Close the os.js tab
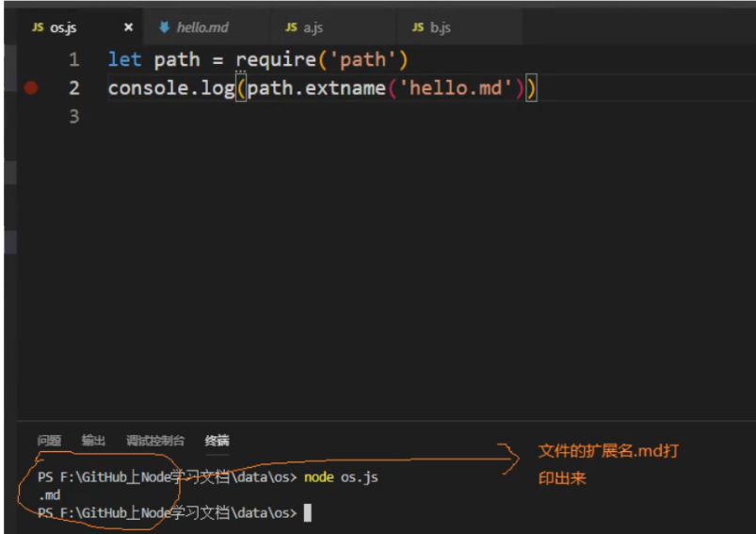Viewport: 756px width, 534px height. 128,27
